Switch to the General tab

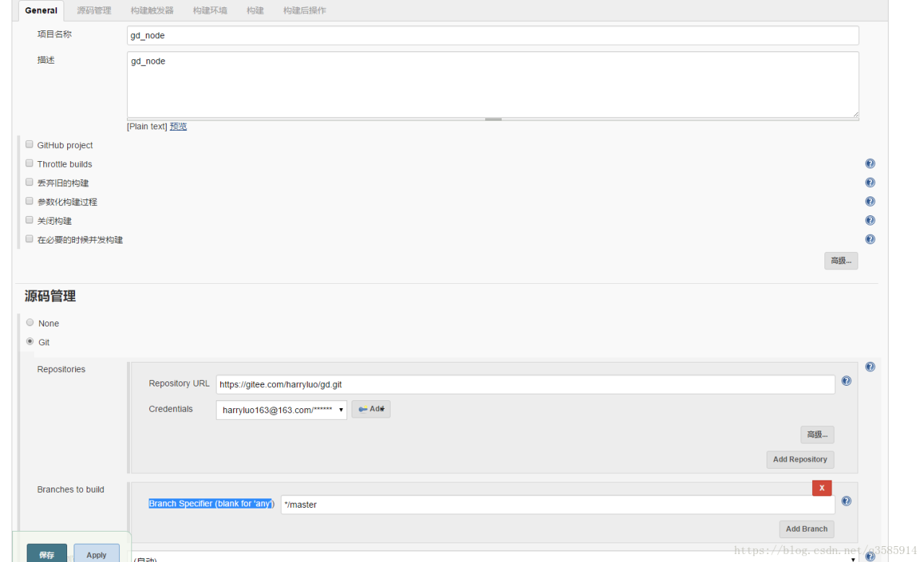click(x=41, y=11)
